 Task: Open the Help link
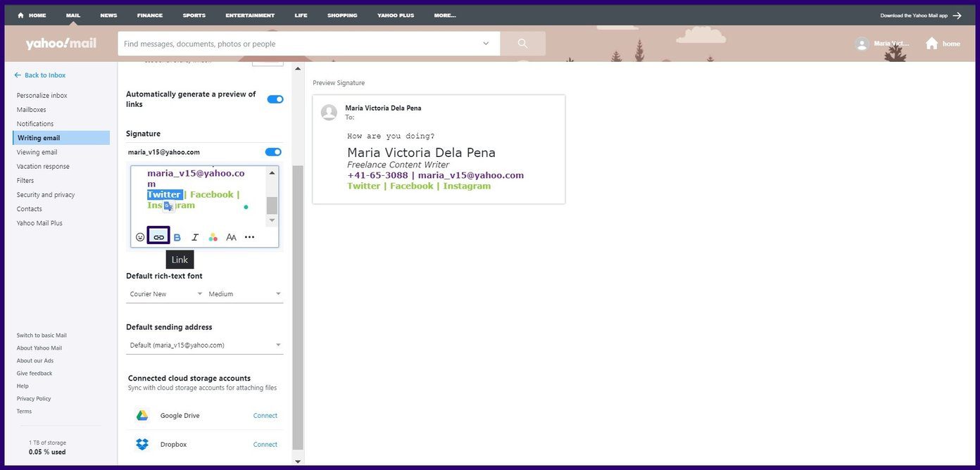23,386
